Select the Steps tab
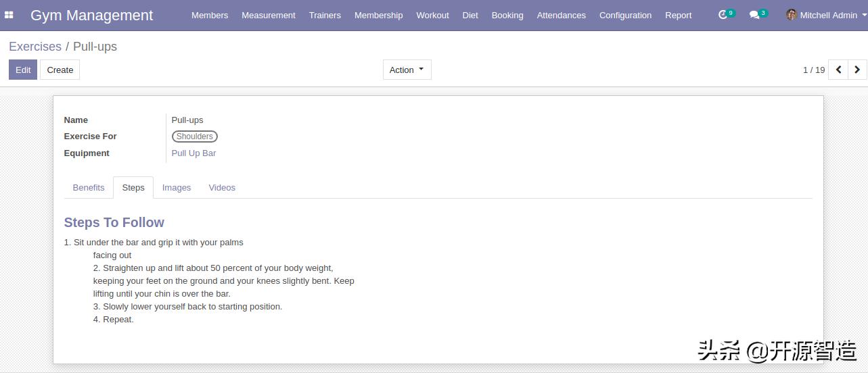This screenshot has height=373, width=868. point(133,188)
